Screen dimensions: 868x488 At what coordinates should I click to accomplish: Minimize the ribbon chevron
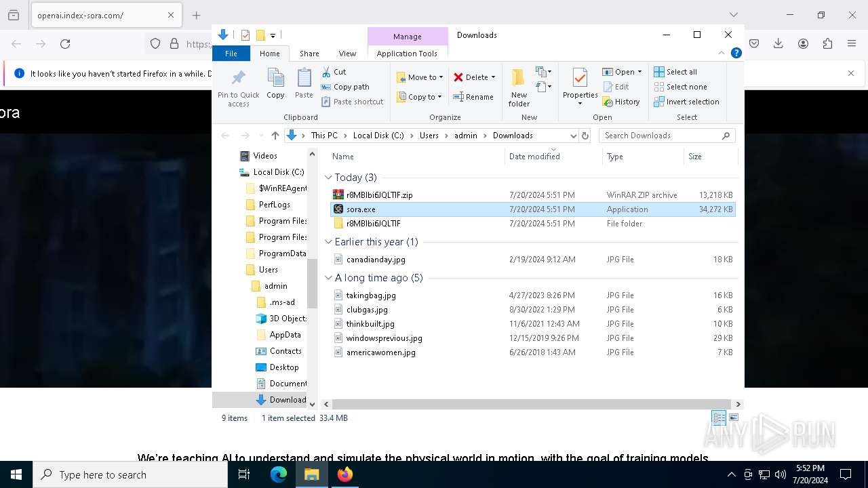click(722, 53)
